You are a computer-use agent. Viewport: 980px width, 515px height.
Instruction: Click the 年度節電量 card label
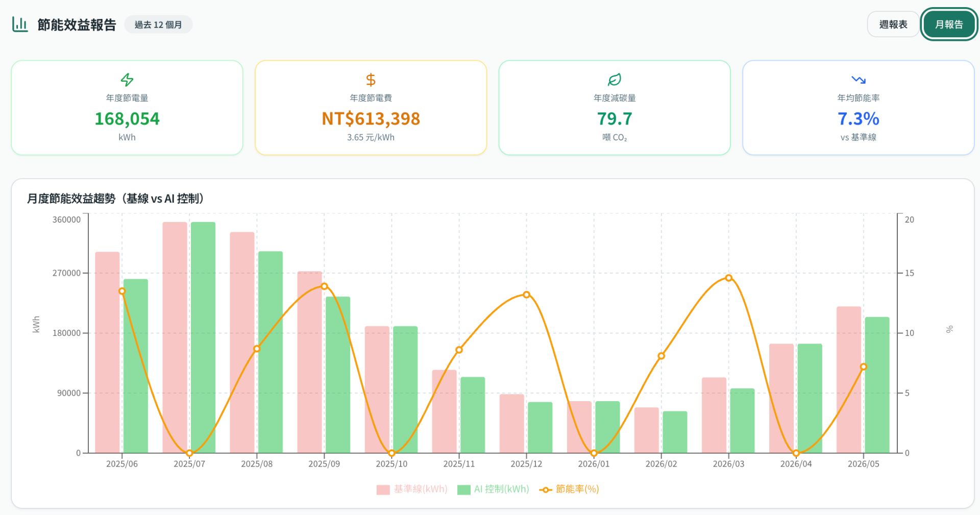click(x=127, y=98)
